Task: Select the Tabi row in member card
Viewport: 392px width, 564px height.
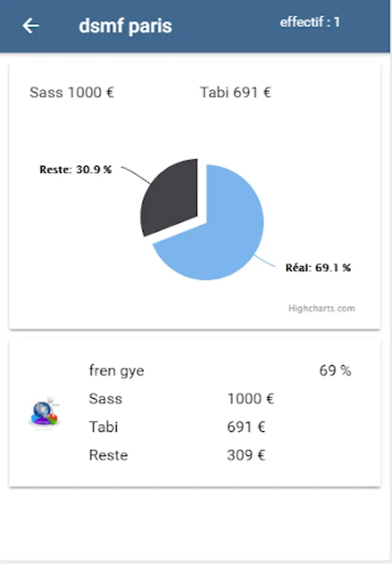Action: [x=177, y=427]
